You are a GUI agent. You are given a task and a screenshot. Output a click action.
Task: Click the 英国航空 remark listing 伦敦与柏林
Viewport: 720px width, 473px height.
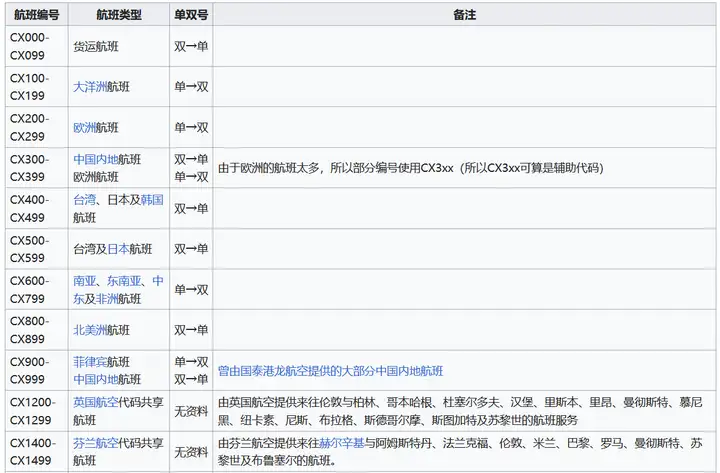click(x=460, y=411)
